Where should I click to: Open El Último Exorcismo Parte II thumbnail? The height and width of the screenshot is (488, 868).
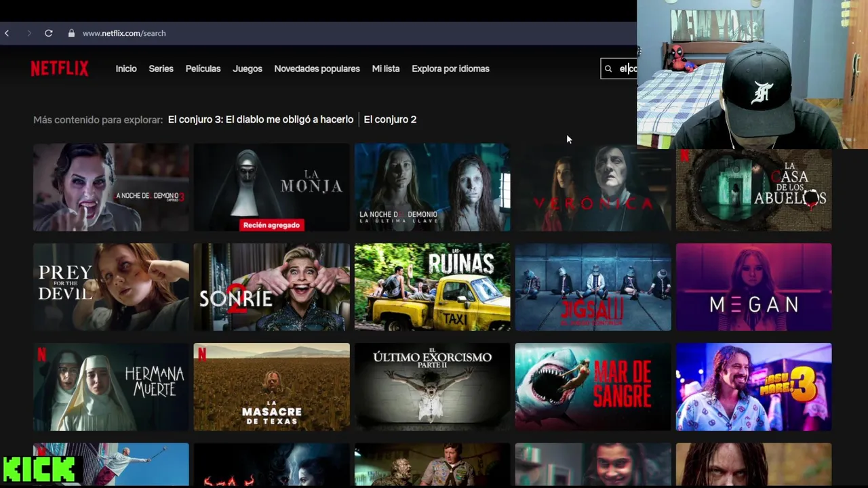pyautogui.click(x=433, y=386)
